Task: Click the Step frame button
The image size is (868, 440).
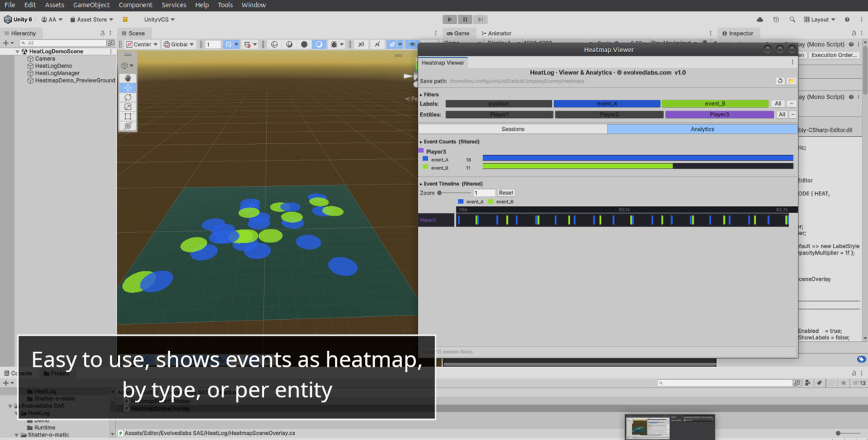Action: [480, 20]
